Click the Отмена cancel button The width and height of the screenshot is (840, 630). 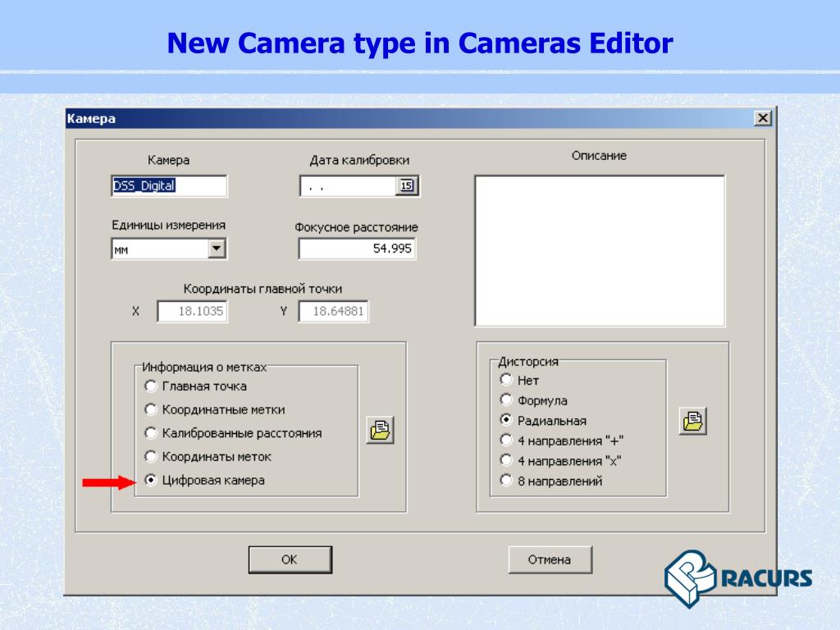(550, 559)
